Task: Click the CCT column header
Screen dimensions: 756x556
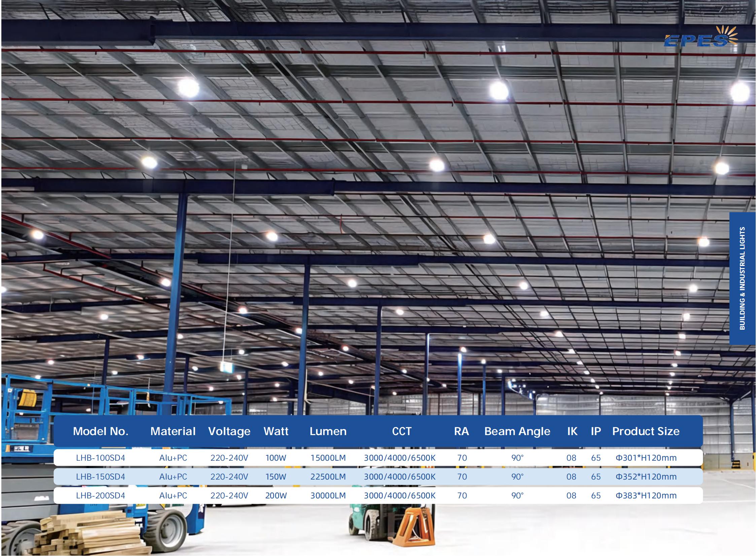Action: coord(402,431)
